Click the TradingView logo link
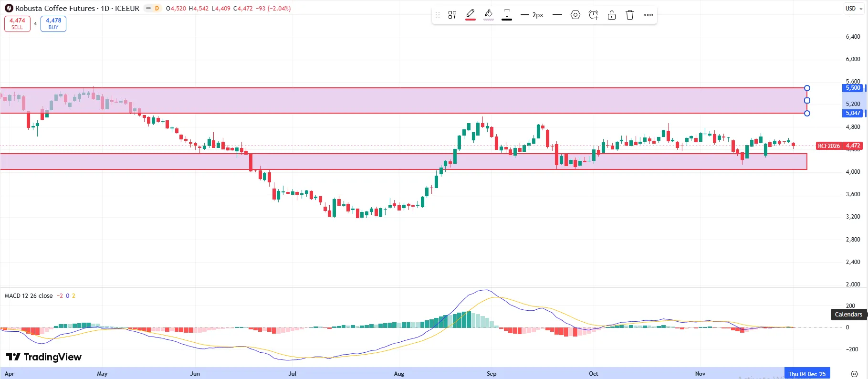The height and width of the screenshot is (379, 868). pyautogui.click(x=44, y=357)
